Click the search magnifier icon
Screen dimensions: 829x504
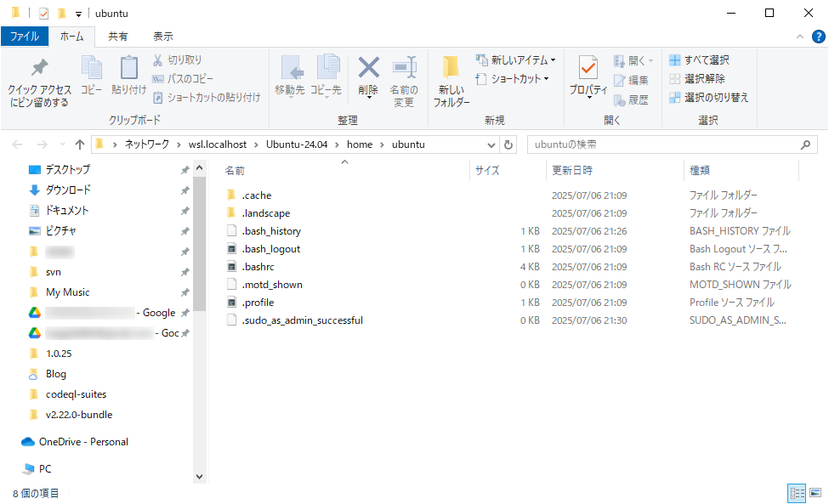point(806,144)
